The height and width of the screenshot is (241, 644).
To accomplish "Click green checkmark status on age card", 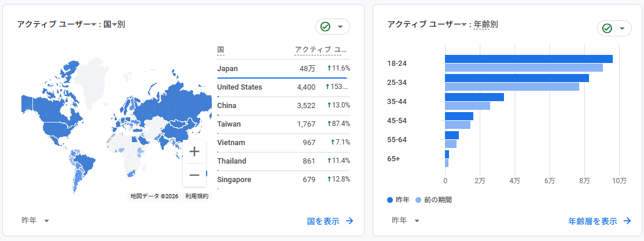I will coord(607,28).
